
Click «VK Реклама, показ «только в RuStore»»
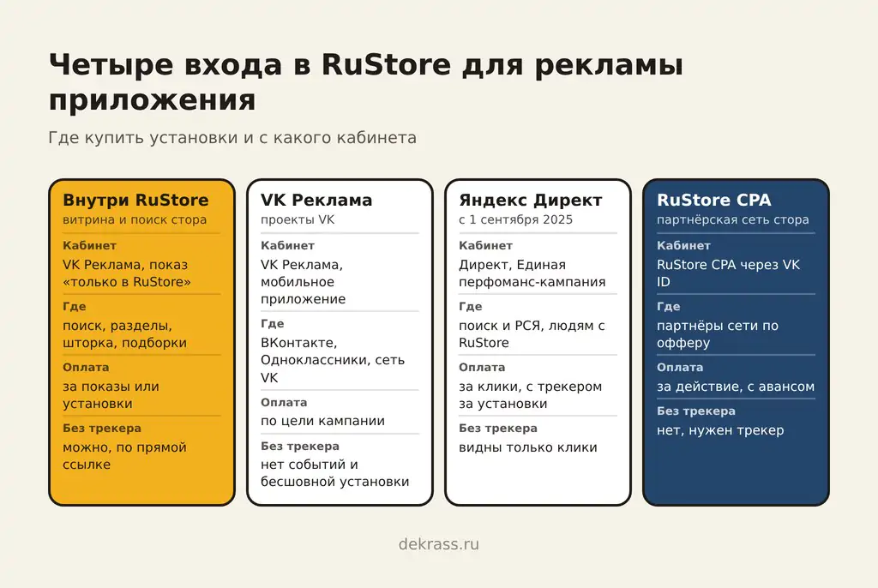127,273
